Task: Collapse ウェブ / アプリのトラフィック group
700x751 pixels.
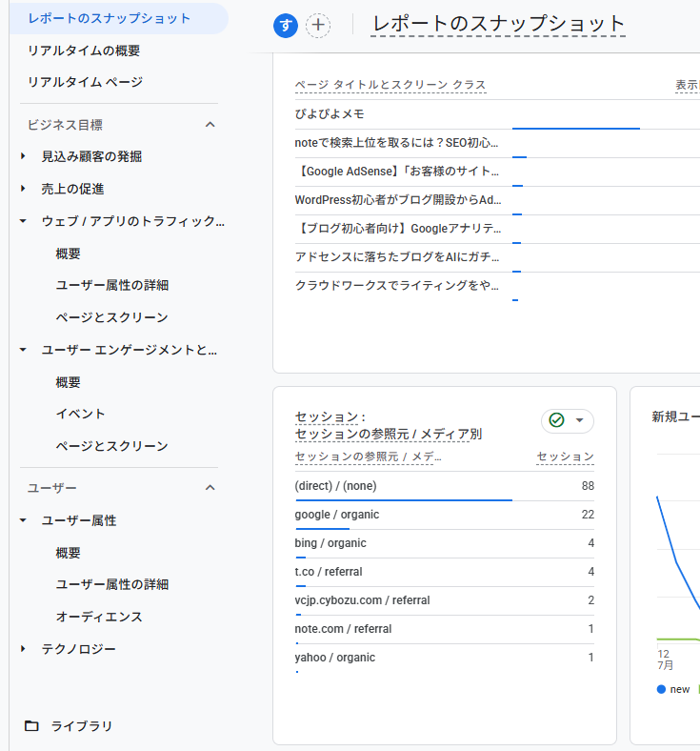Action: (23, 221)
